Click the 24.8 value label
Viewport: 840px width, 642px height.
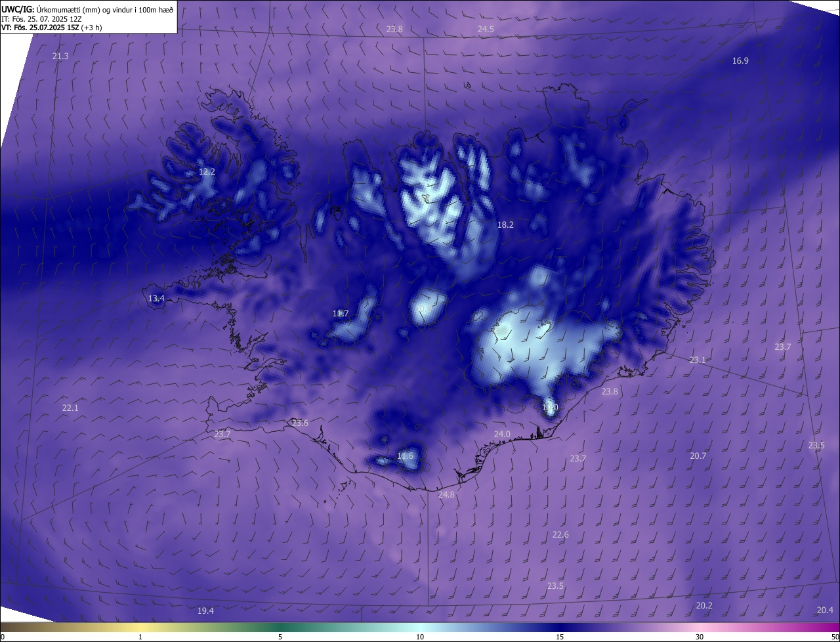[446, 494]
